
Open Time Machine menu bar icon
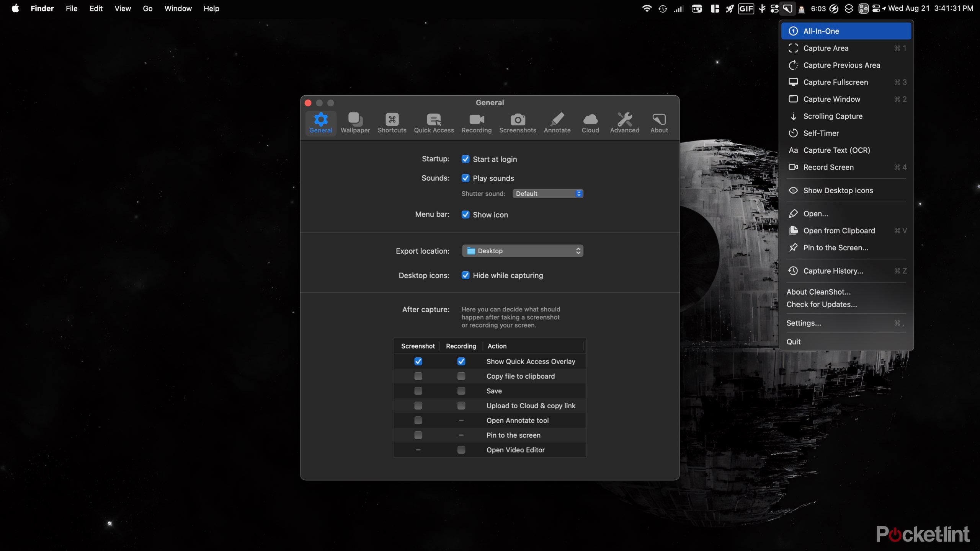pos(663,8)
